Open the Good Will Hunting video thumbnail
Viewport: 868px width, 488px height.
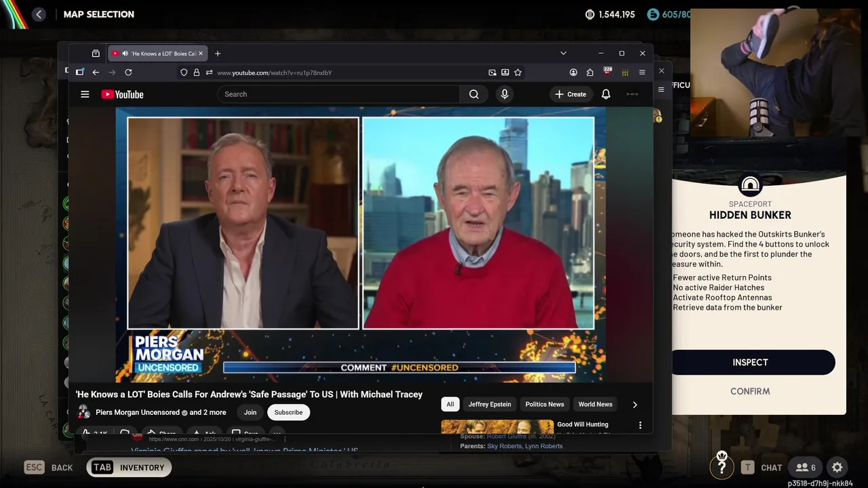(x=497, y=427)
